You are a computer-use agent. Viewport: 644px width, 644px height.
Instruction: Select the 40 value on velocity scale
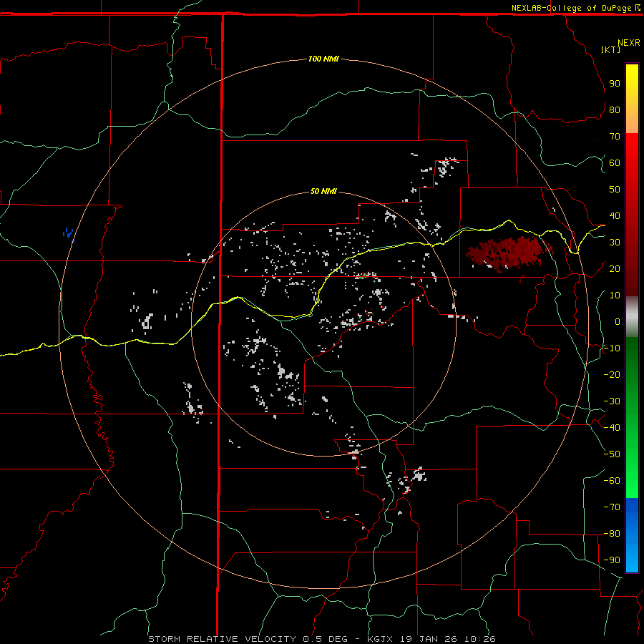tap(615, 215)
